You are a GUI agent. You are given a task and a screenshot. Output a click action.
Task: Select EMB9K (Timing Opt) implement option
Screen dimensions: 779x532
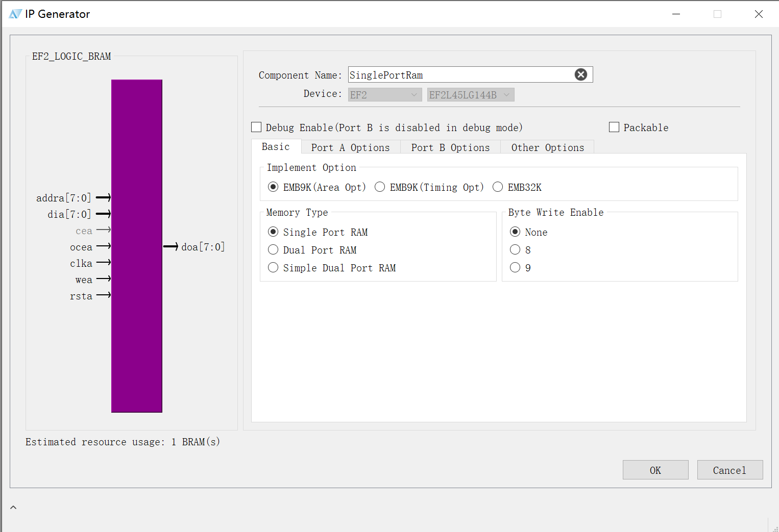tap(380, 187)
